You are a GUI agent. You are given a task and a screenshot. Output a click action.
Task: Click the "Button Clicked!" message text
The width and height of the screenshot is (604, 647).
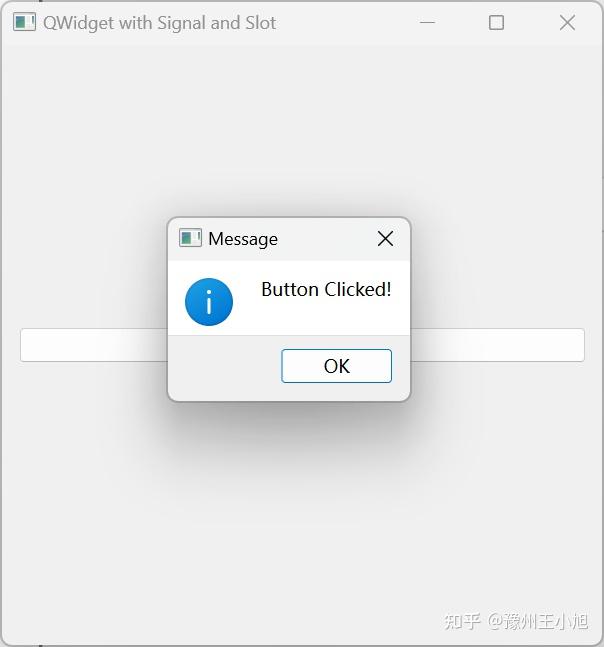[x=326, y=289]
